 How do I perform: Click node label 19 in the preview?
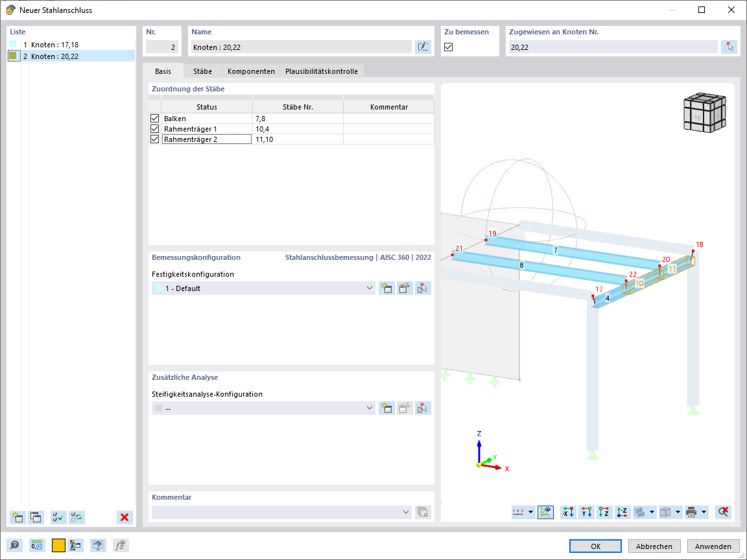pos(492,233)
